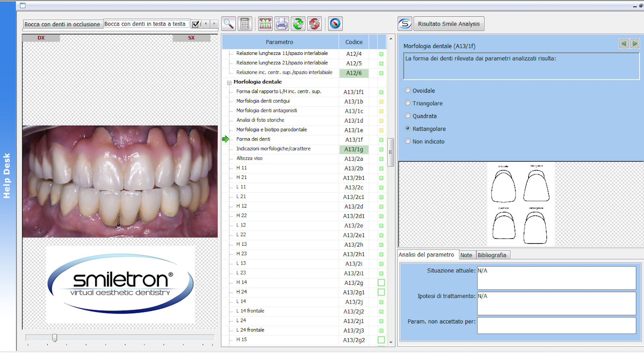Viewport: 644px width, 353px height.
Task: Open the calculator tool
Action: click(245, 24)
